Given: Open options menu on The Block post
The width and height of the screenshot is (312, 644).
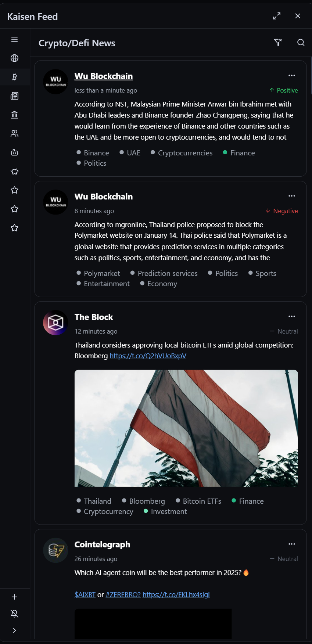Looking at the screenshot, I should click(x=291, y=316).
